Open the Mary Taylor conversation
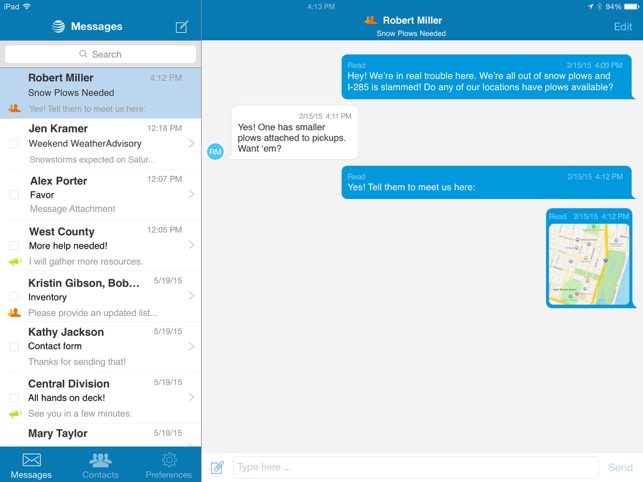The image size is (643, 482). click(100, 435)
